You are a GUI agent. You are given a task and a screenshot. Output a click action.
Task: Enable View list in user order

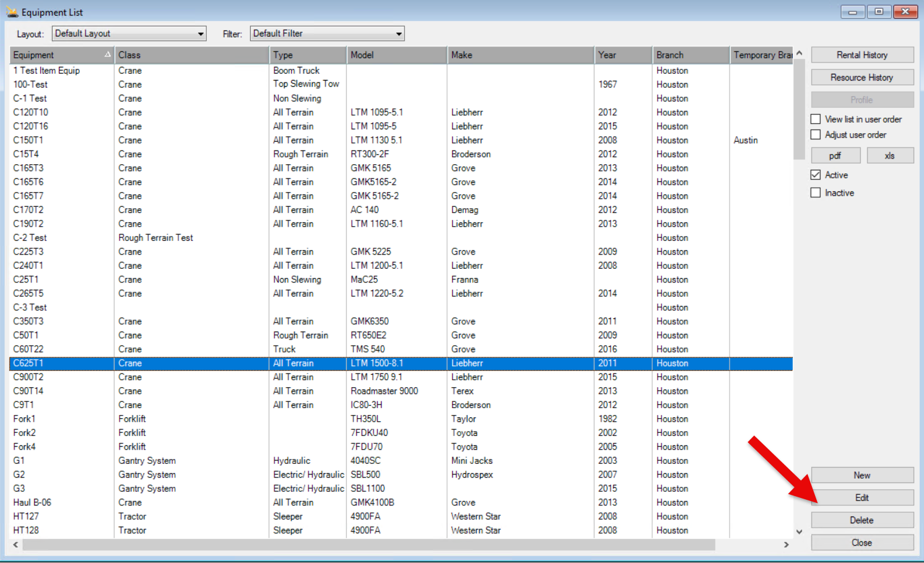[x=816, y=119]
